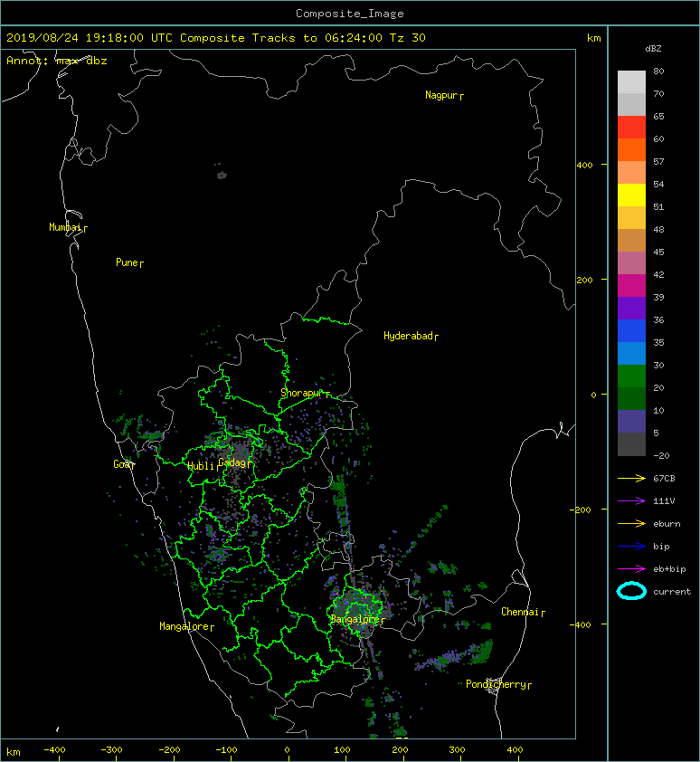The image size is (700, 762).
Task: Click the Composite_Image title text
Action: [350, 14]
